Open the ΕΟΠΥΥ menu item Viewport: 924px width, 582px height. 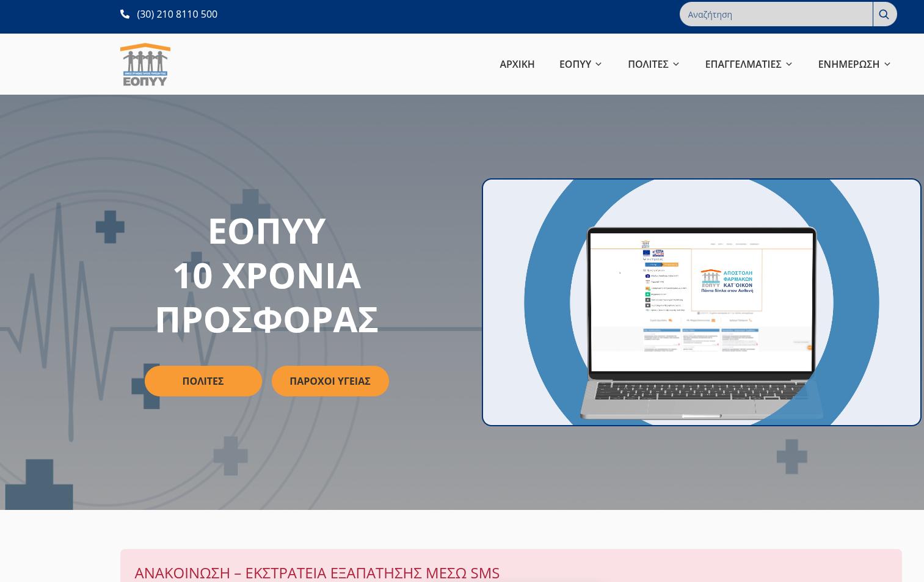(x=575, y=64)
